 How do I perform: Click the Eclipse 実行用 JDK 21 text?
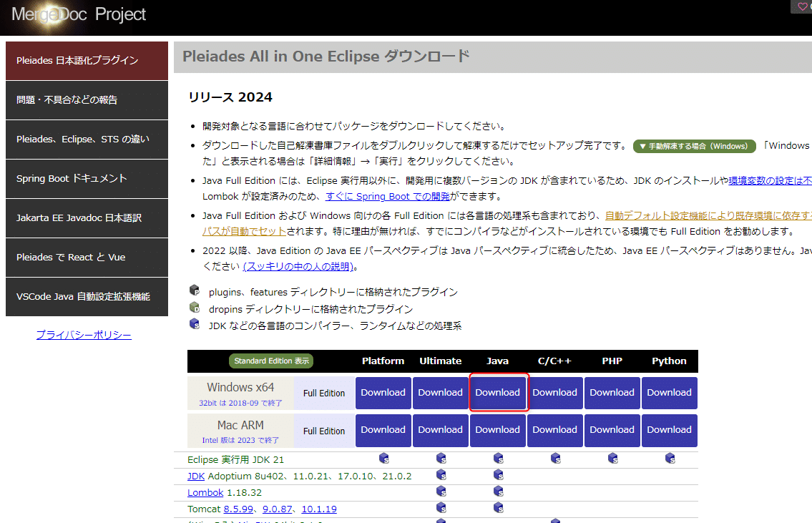(x=235, y=460)
